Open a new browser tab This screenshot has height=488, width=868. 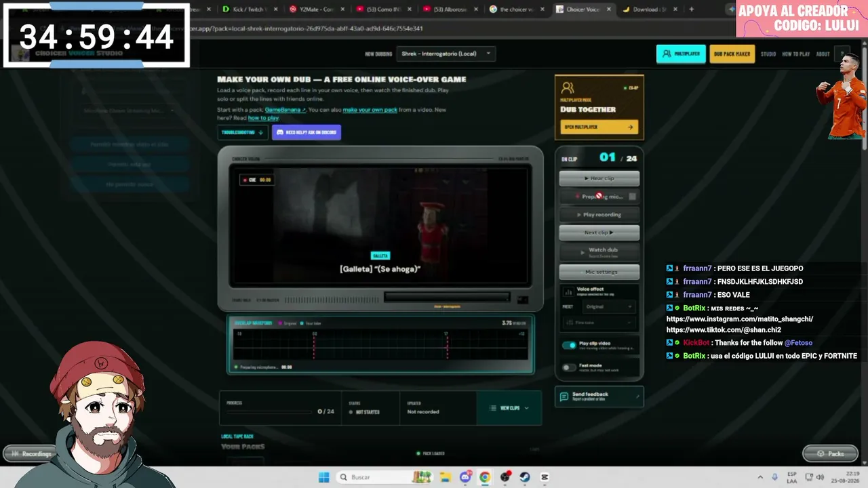[691, 9]
